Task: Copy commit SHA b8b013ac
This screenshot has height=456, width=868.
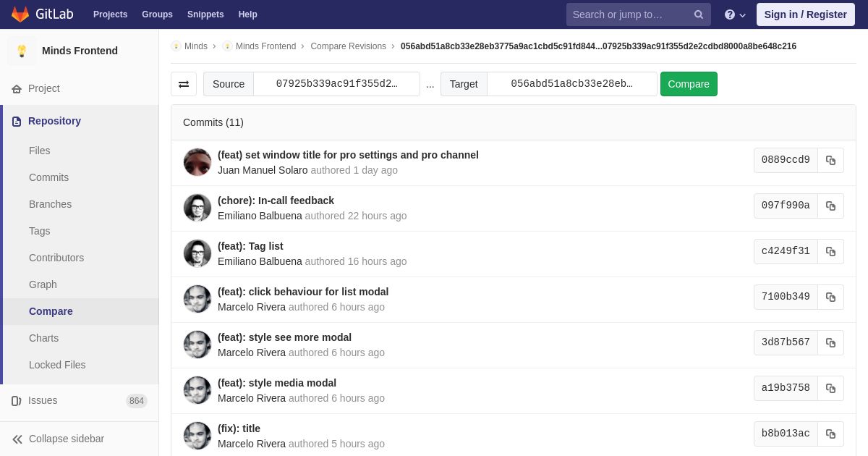Action: point(830,434)
